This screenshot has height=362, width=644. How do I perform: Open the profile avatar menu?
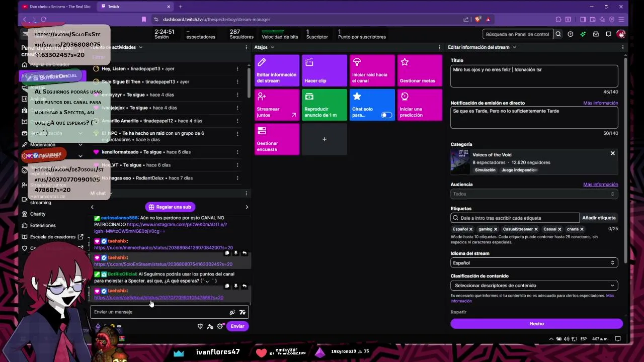(621, 34)
